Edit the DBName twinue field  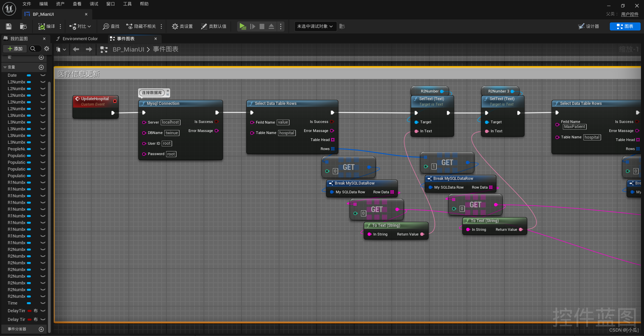172,133
